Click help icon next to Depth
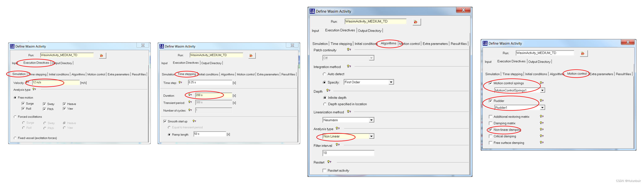The image size is (644, 184). pos(328,91)
